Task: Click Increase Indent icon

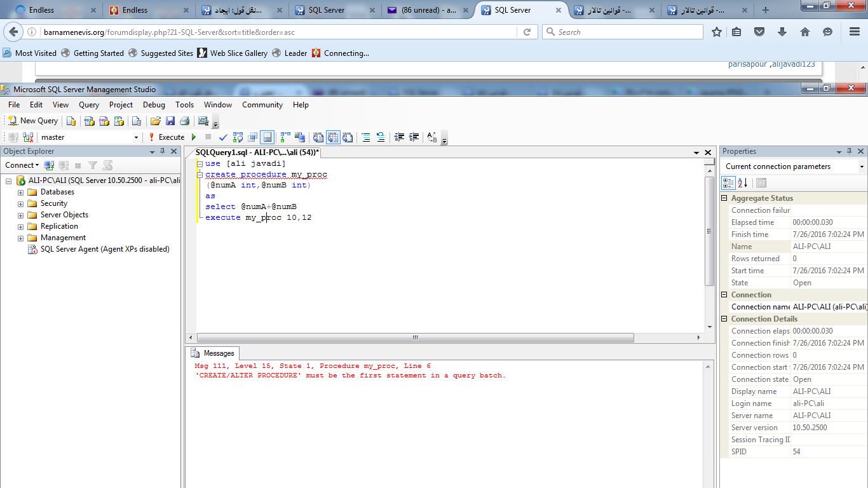Action: coord(414,137)
